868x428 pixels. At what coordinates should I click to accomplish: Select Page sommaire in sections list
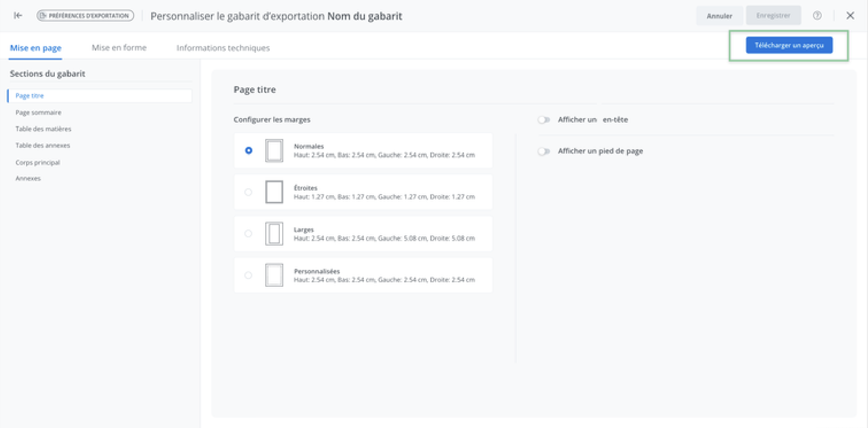click(38, 112)
